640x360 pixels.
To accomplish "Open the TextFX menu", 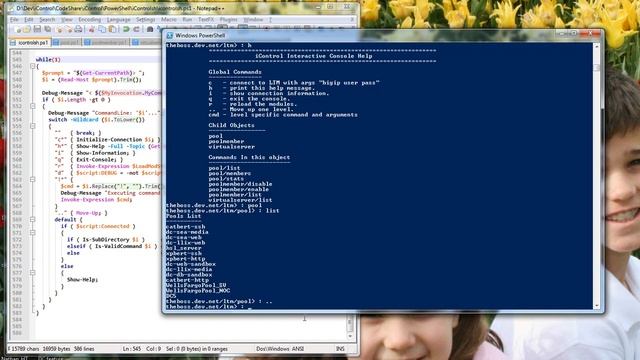I will [206, 19].
